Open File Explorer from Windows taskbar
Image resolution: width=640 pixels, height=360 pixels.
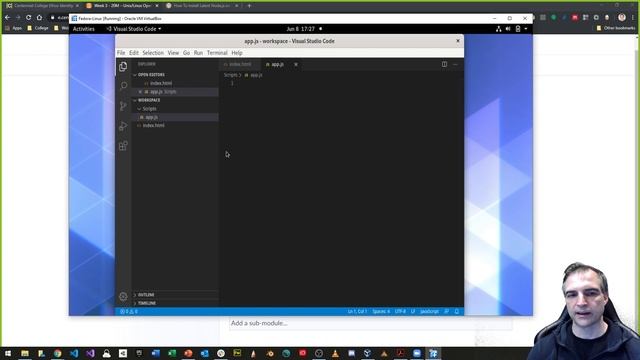coord(25,353)
